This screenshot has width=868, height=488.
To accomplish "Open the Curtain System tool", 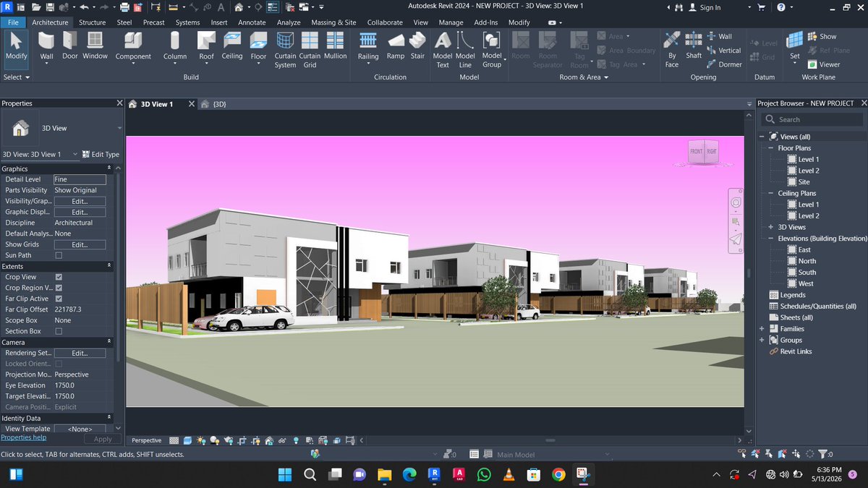I will [x=285, y=49].
